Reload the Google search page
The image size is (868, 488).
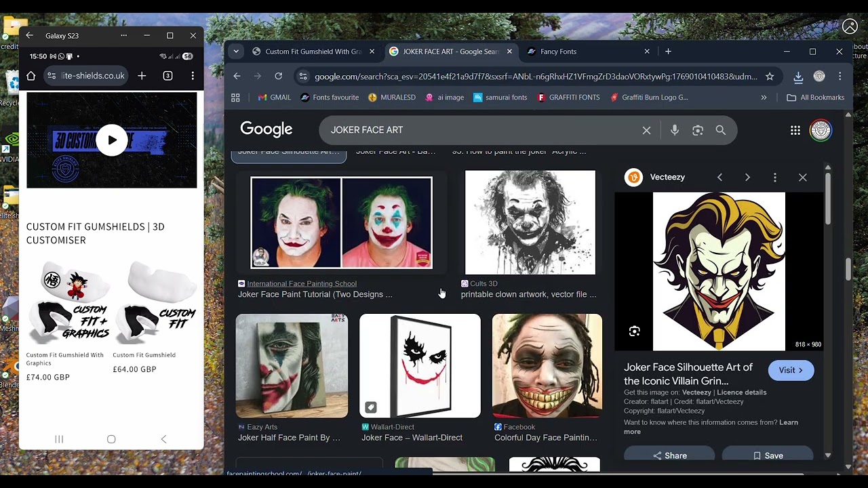pyautogui.click(x=278, y=77)
